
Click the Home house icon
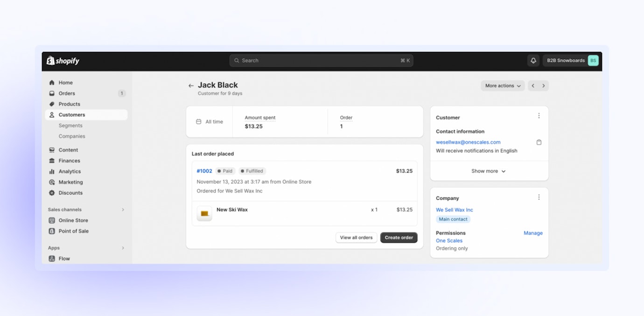(x=52, y=83)
